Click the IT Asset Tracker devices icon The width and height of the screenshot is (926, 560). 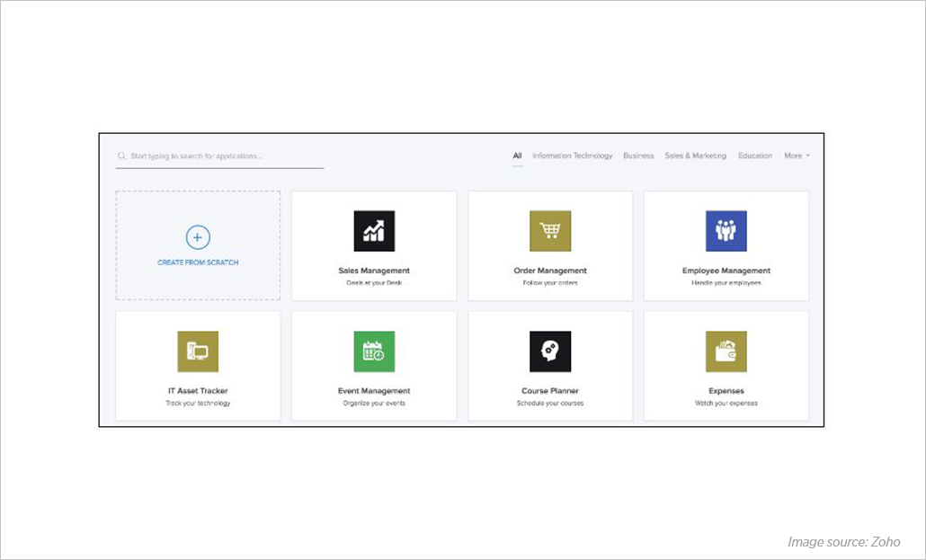click(x=198, y=351)
